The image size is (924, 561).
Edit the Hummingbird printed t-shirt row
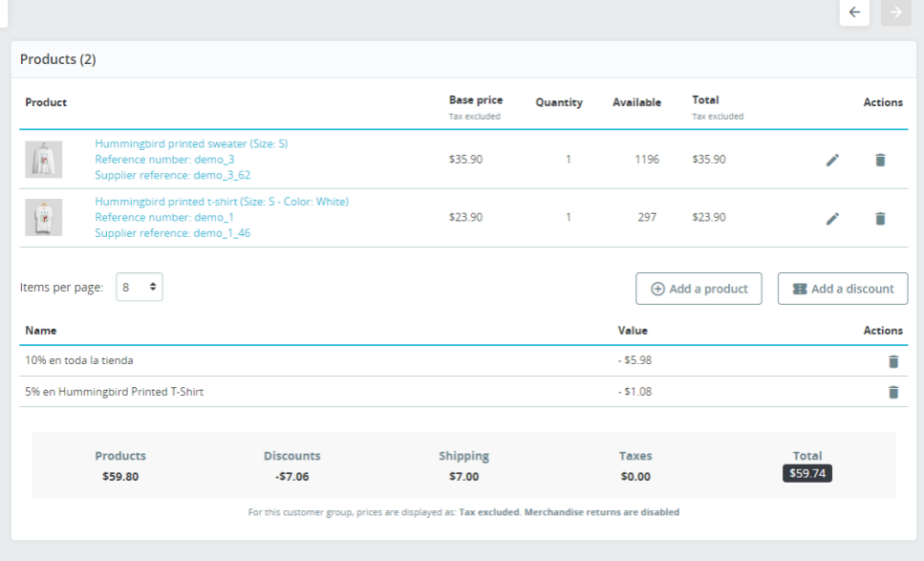pos(832,218)
